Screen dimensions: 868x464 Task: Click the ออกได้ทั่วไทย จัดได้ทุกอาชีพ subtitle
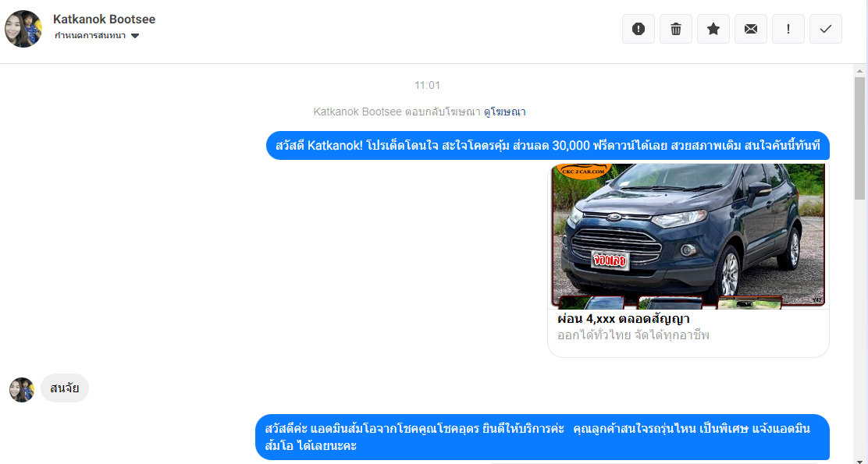633,335
